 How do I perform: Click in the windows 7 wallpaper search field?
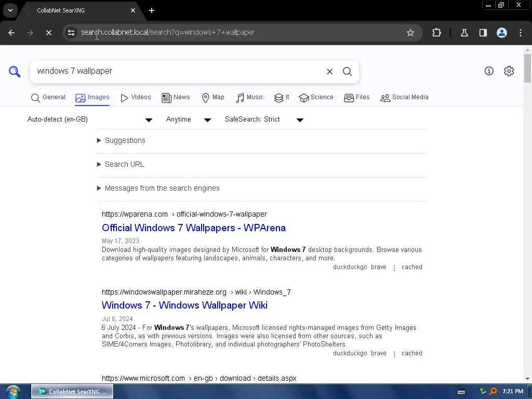[x=177, y=71]
